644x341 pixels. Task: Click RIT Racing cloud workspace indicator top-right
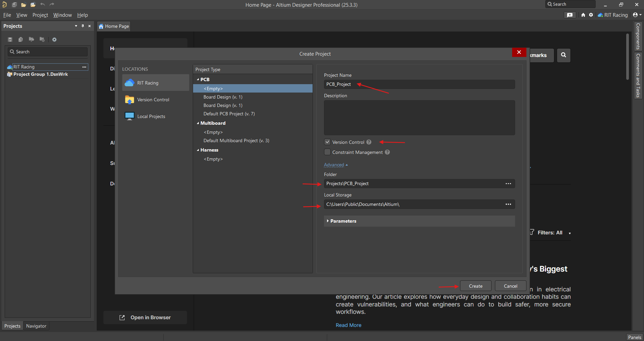613,15
